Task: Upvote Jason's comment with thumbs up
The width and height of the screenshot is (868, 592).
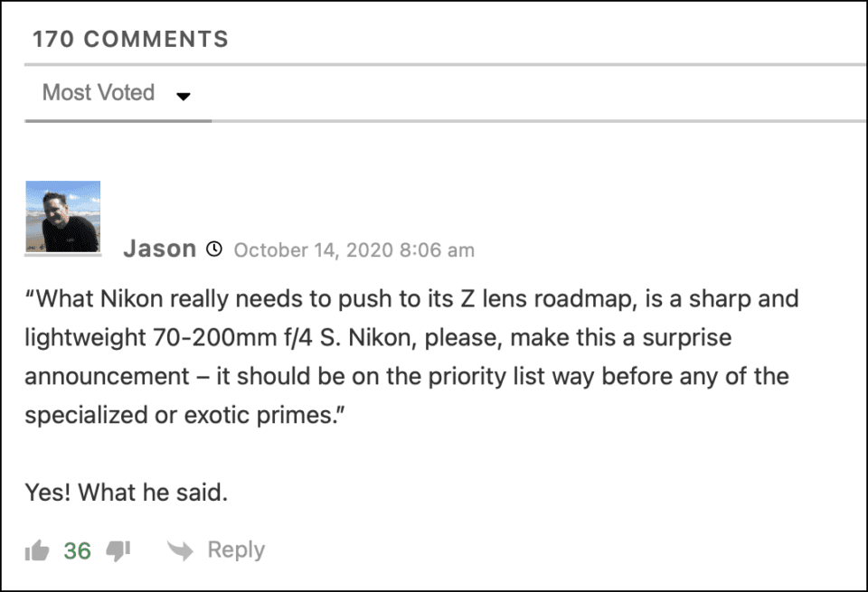Action: [37, 550]
